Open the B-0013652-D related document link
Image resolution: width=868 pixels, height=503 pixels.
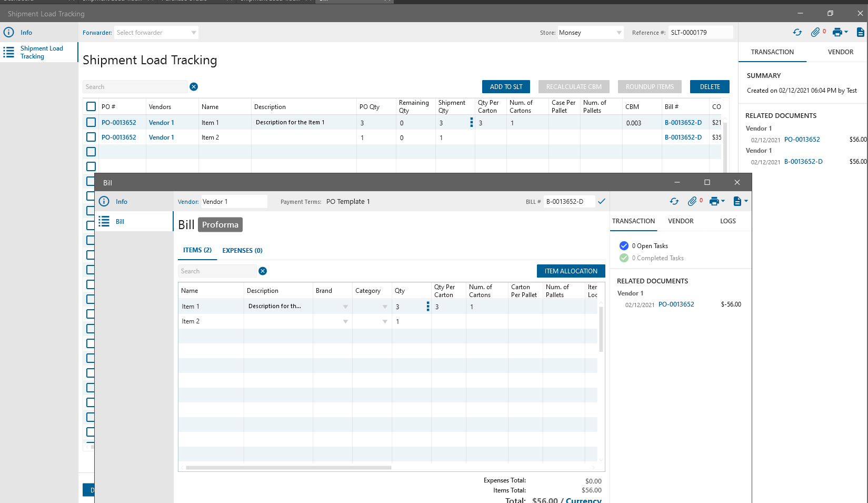(x=803, y=162)
